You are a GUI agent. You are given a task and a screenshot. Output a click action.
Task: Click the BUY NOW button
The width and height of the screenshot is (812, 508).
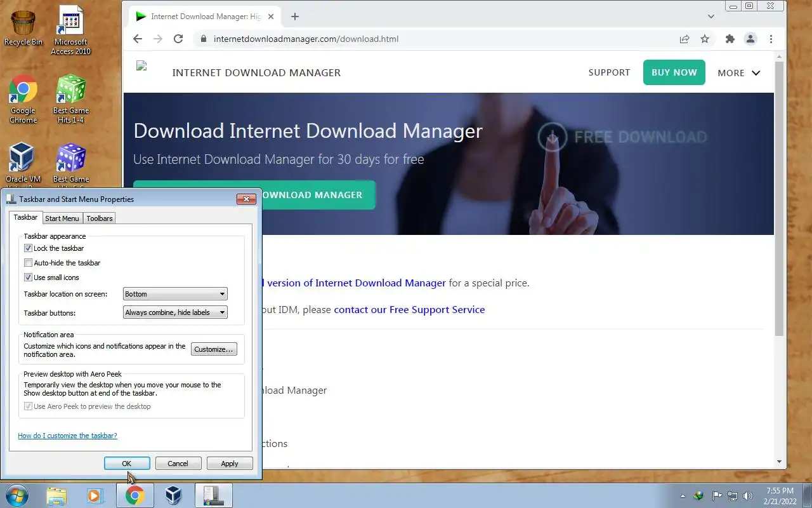point(674,72)
